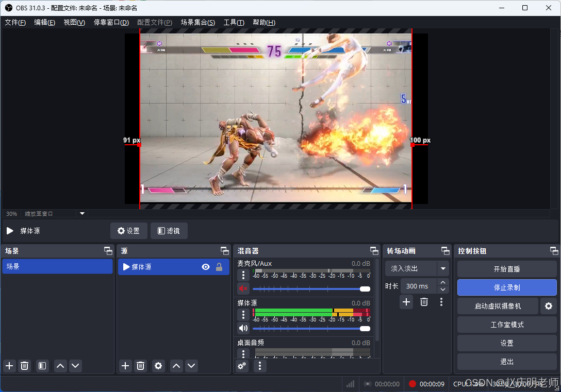Add a new scene with plus icon

click(10, 366)
